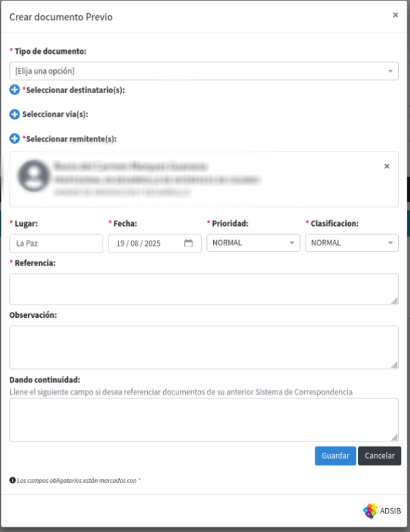Grab the Referencia textarea resize handle
The image size is (410, 532).
(x=395, y=301)
